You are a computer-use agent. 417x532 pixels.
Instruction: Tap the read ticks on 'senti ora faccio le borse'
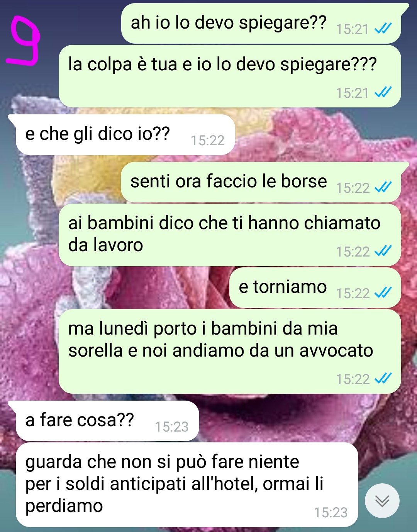point(383,187)
